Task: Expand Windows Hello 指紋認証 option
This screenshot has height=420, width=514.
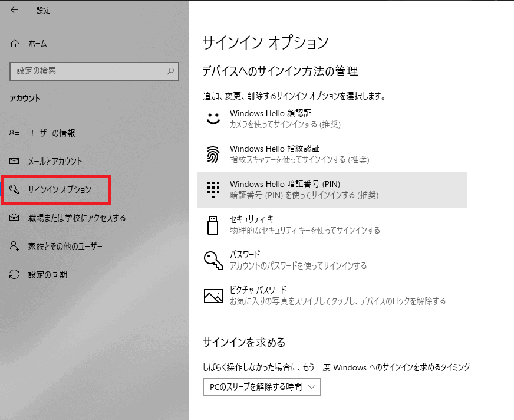Action: [332, 154]
